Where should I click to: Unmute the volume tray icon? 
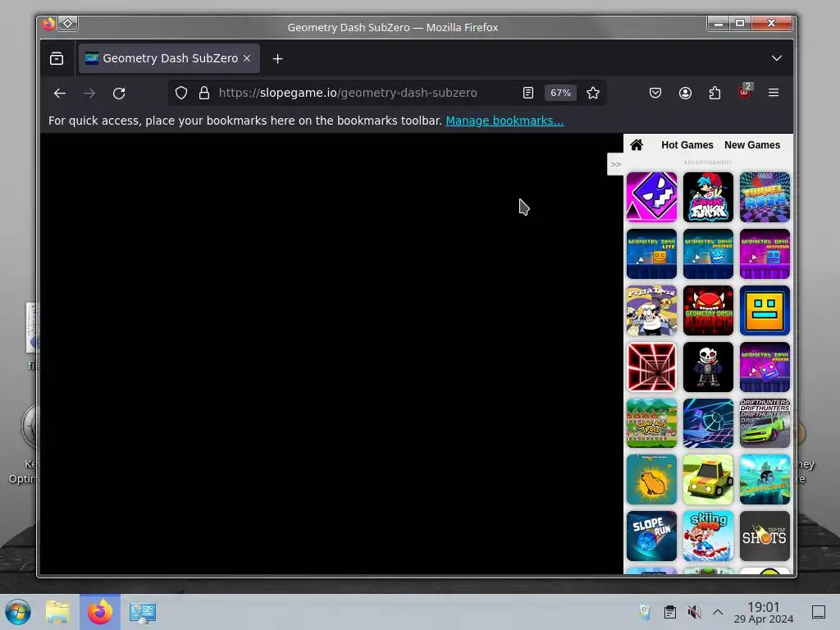point(694,612)
